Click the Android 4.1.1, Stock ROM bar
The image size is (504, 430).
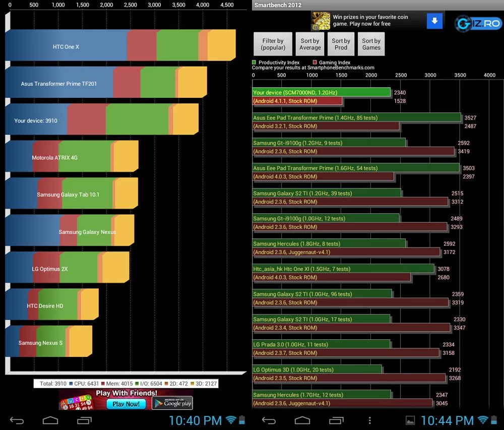coord(297,101)
